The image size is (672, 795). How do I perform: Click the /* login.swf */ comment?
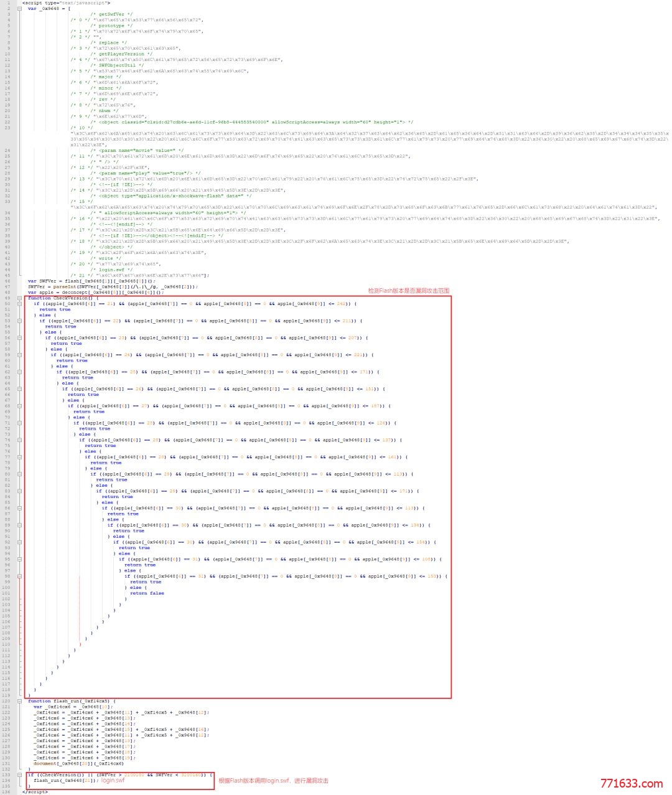111,270
